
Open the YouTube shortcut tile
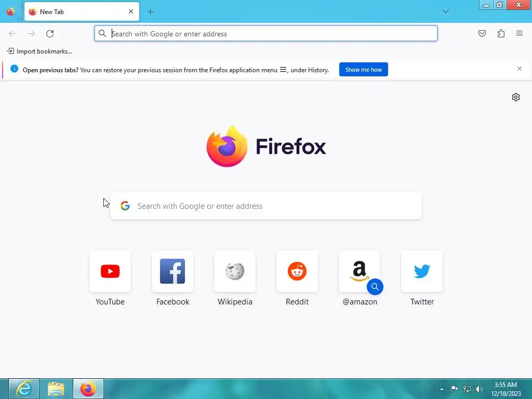(110, 271)
